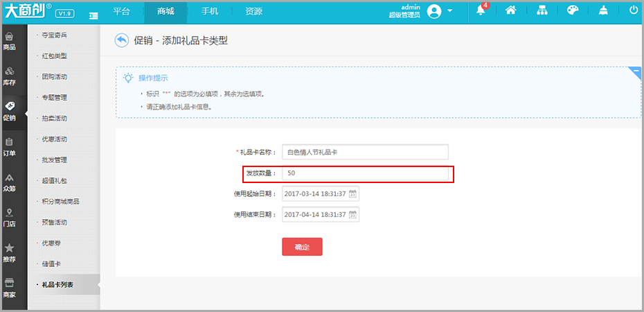Open 夺宝奇兵 submenu item

click(54, 35)
